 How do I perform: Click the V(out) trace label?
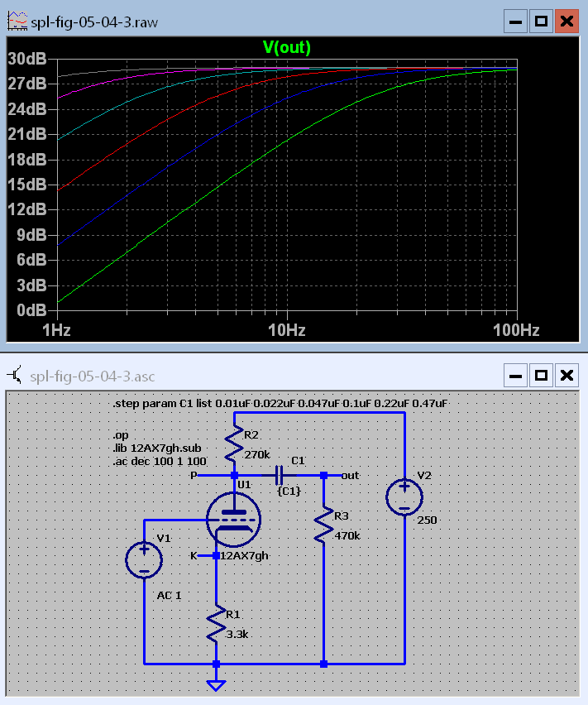[286, 48]
